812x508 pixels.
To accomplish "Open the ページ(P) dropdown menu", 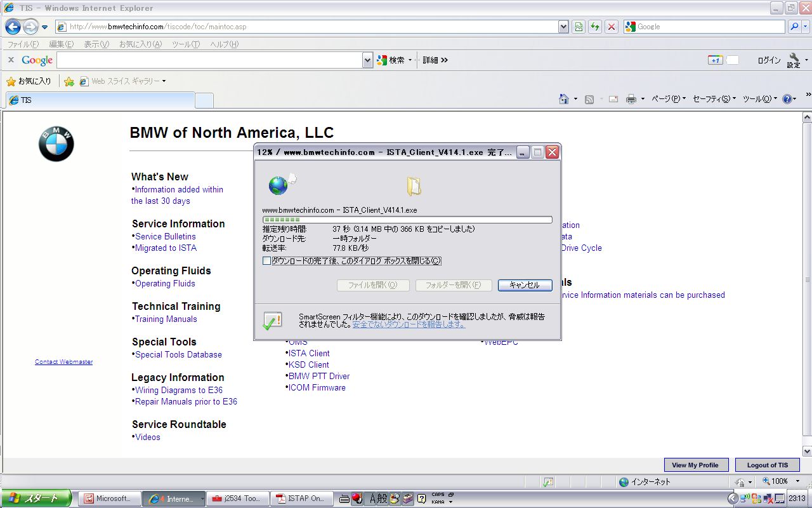I will [x=669, y=99].
